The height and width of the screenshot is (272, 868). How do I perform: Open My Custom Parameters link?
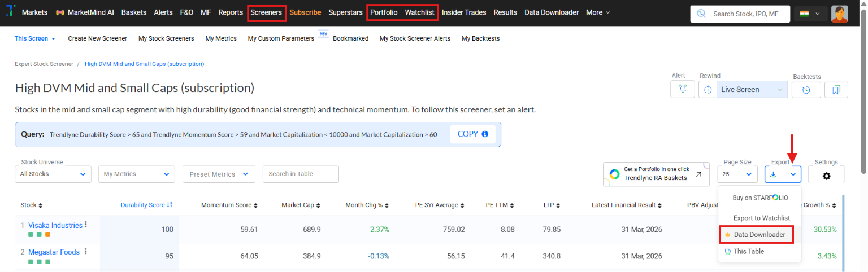point(281,38)
